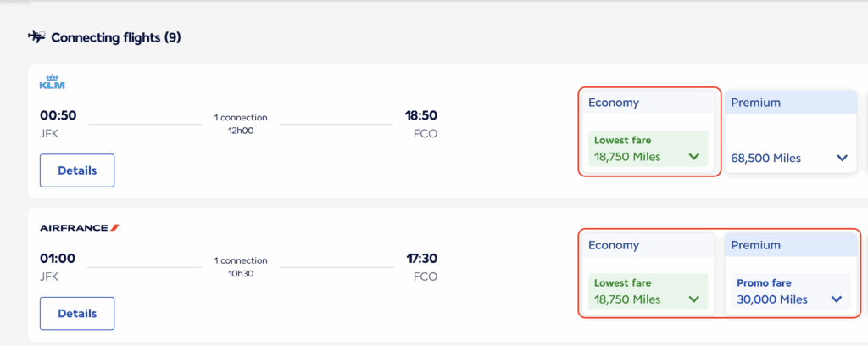Choose the KLM Lowest fare green box
The image size is (868, 346).
pyautogui.click(x=648, y=149)
